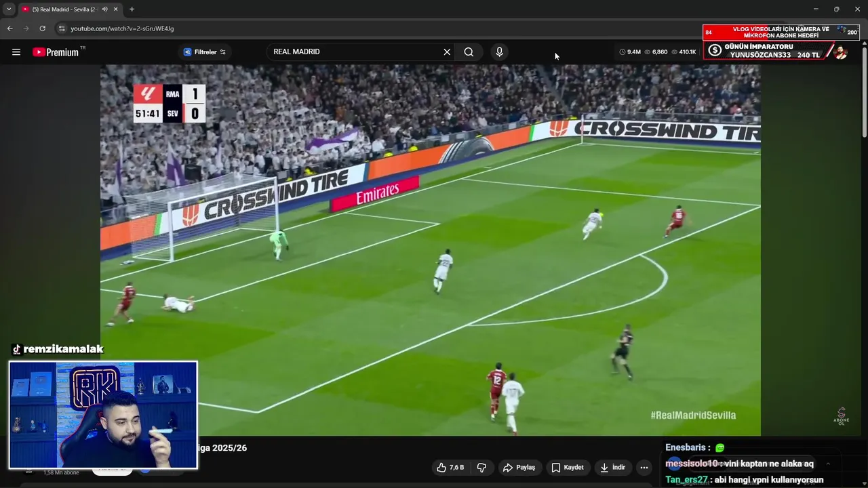Select the Real Madrid - Sevilla tab

(70, 9)
